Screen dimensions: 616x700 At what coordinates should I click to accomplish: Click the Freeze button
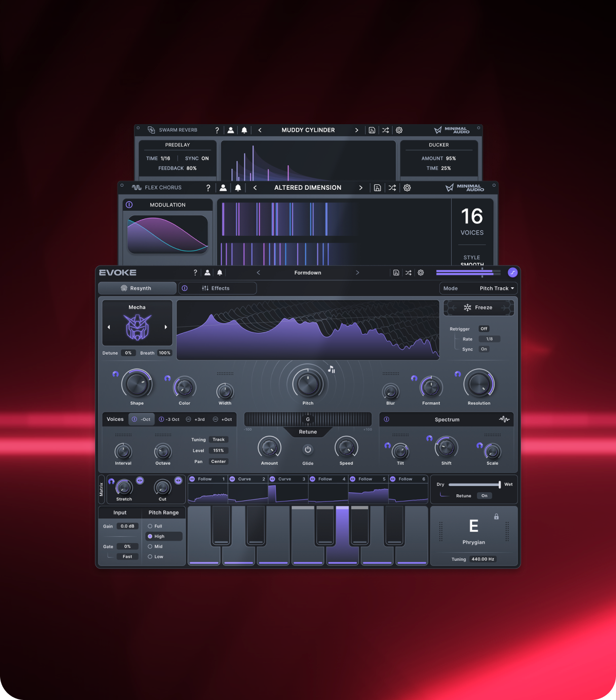(478, 307)
